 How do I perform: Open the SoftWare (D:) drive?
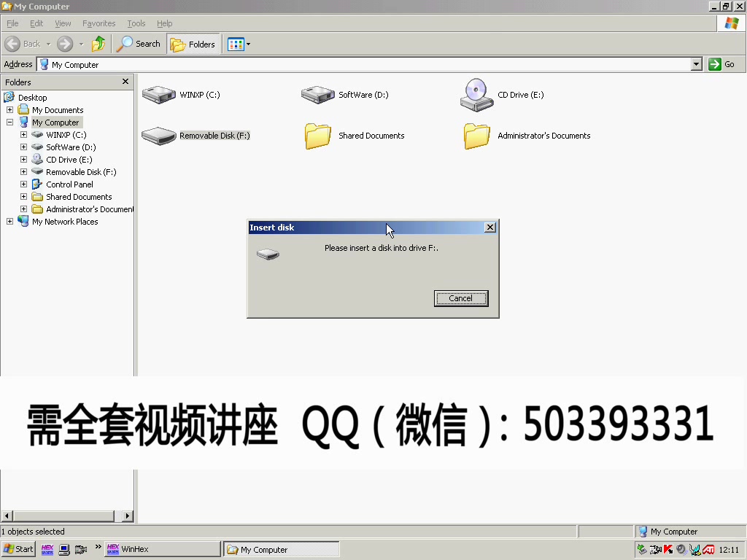coord(317,94)
